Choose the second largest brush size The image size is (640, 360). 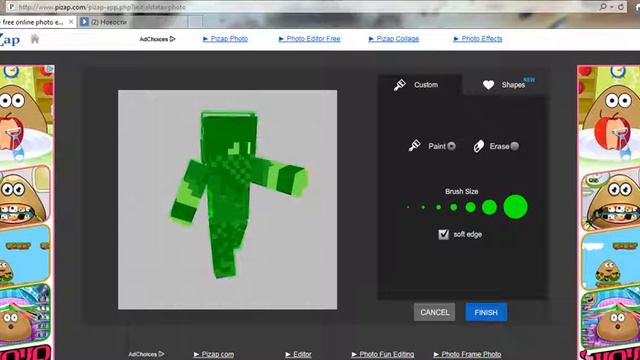489,207
